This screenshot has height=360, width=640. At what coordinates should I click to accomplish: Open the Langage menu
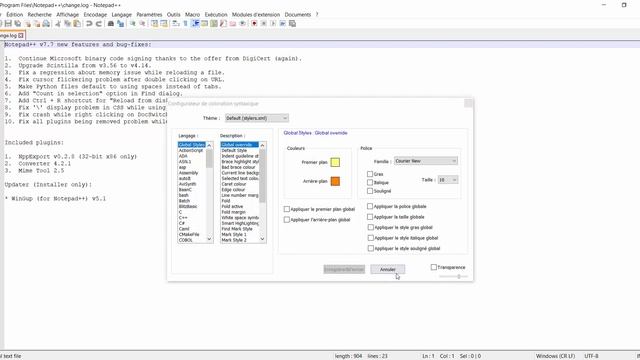pyautogui.click(x=122, y=15)
